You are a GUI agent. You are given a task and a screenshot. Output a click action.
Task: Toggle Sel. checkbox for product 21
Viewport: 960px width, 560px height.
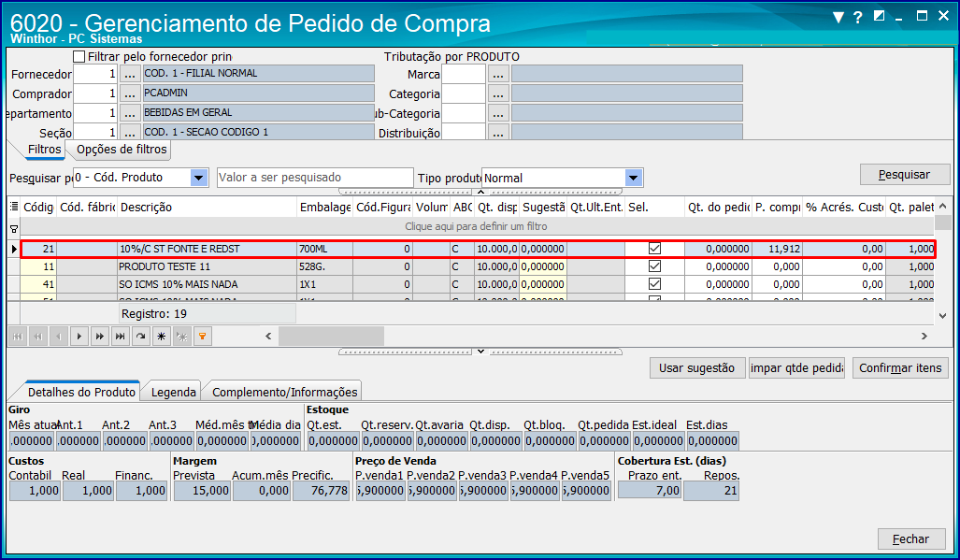pos(654,249)
